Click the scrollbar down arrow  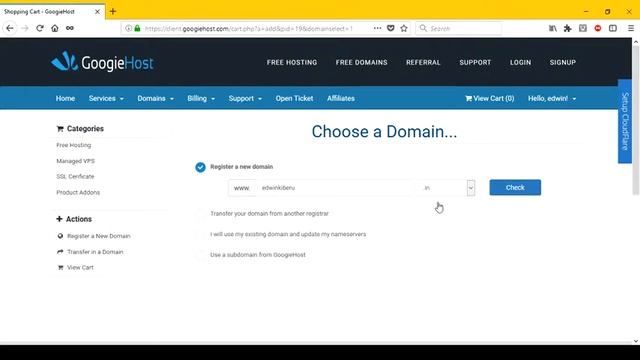tap(636, 341)
